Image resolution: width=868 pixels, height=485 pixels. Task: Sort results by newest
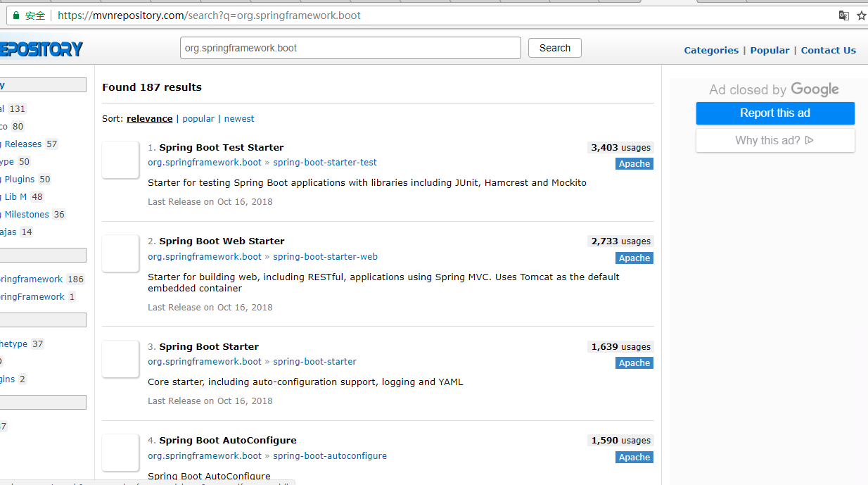coord(239,119)
